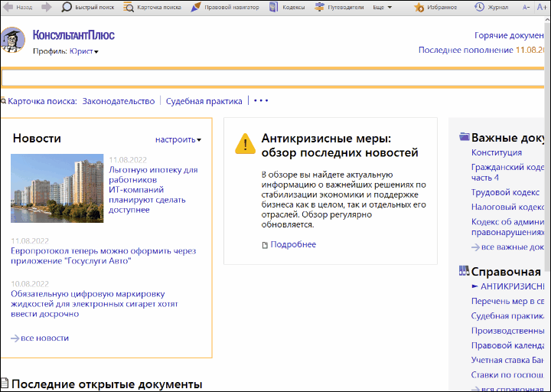Open Путеводители signpost icon
Screen dimensions: 551x392
click(319, 7)
